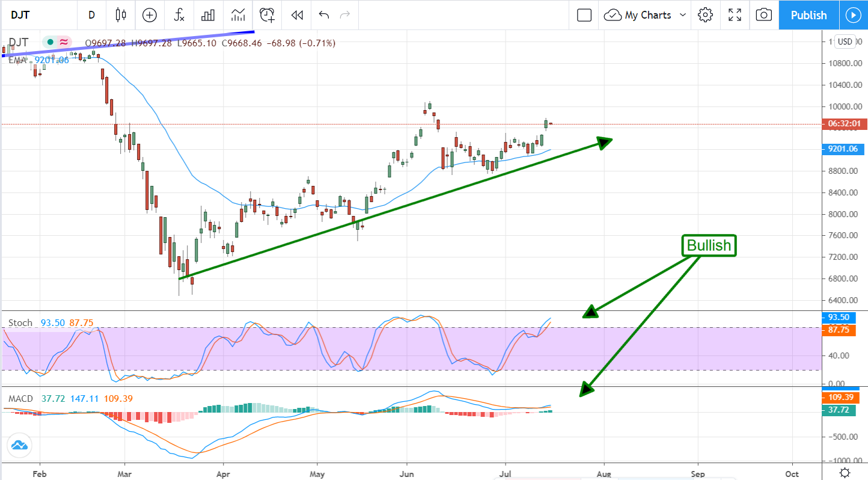
Task: Open the fx Indicators menu
Action: coord(179,15)
